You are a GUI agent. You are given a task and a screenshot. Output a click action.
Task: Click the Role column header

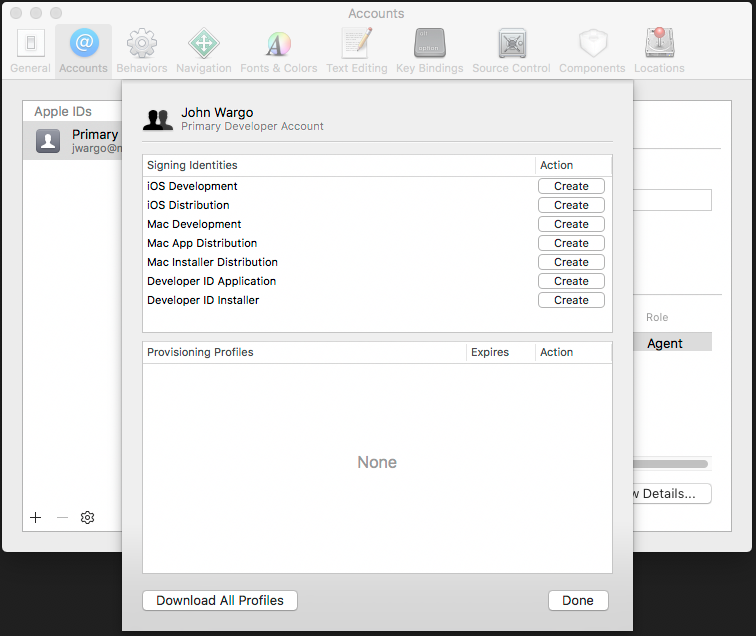click(657, 317)
